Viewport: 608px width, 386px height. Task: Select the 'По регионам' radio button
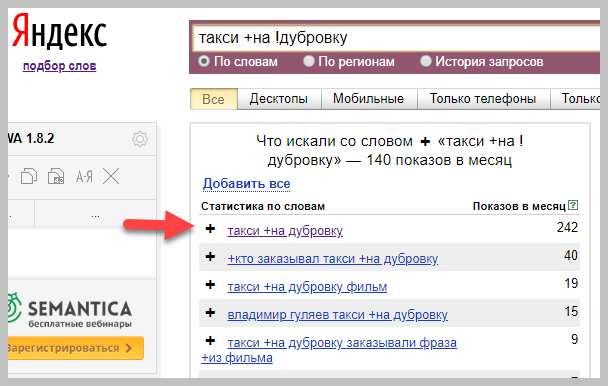coord(309,61)
